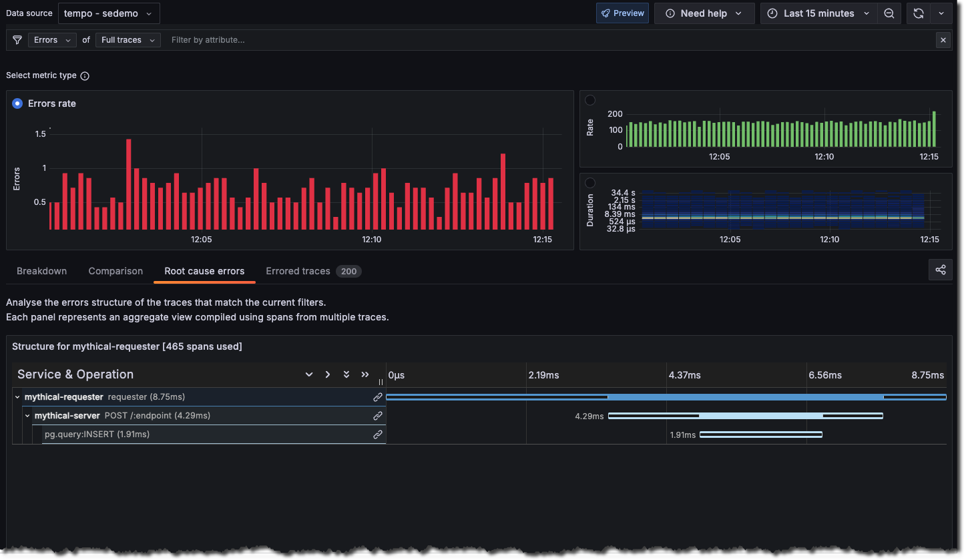Open the Errored traces tab
964x560 pixels.
tap(298, 271)
